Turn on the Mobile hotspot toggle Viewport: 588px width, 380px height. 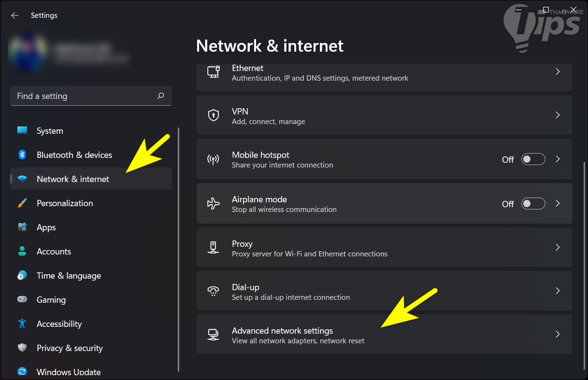pyautogui.click(x=533, y=159)
